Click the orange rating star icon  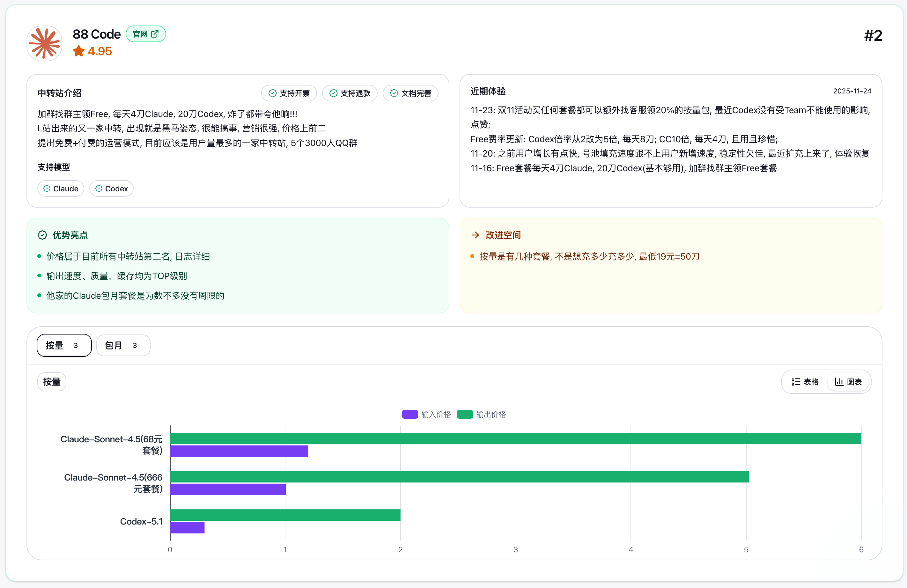point(78,51)
